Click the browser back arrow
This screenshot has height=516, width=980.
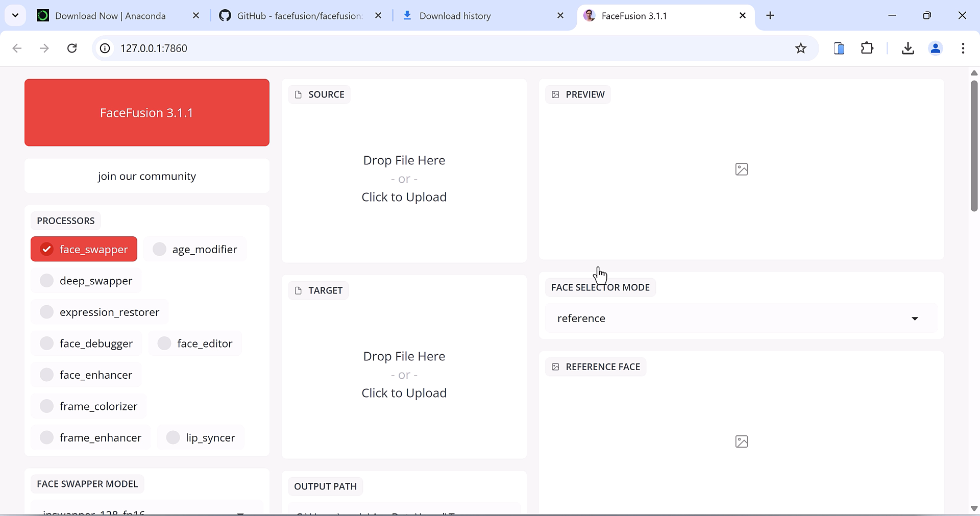[17, 48]
